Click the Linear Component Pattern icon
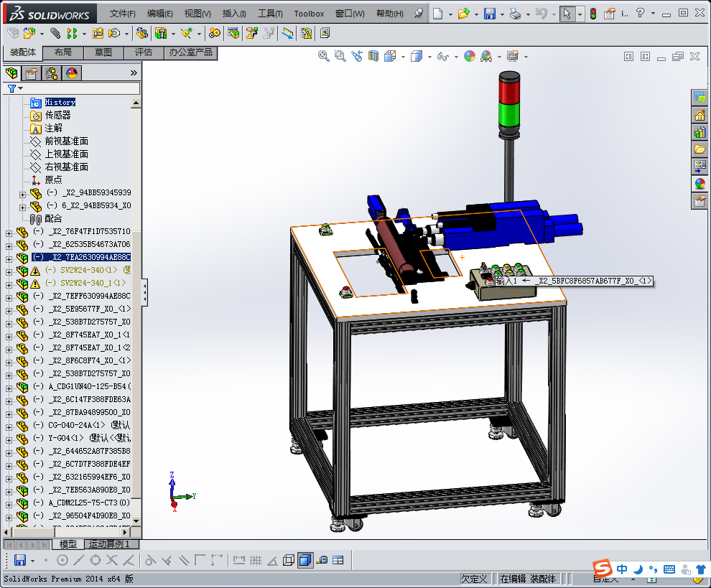711x588 pixels. pyautogui.click(x=72, y=33)
